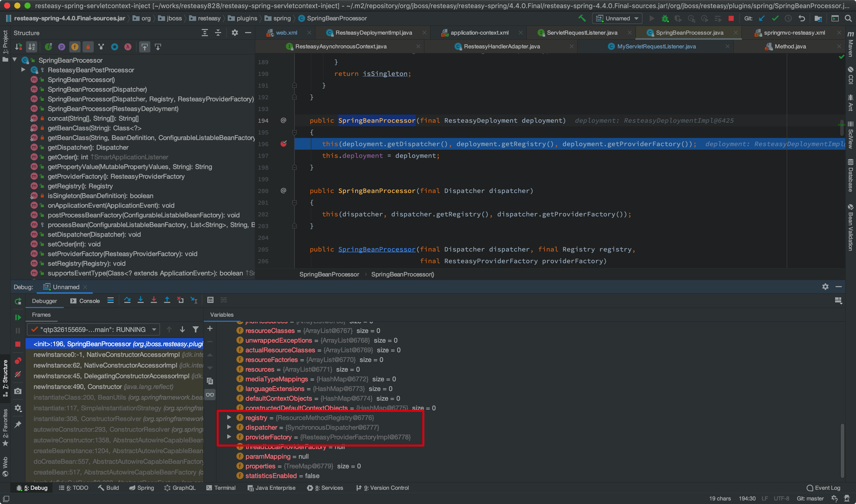856x504 pixels.
Task: Open Evaluate Expression calculator icon
Action: (210, 300)
